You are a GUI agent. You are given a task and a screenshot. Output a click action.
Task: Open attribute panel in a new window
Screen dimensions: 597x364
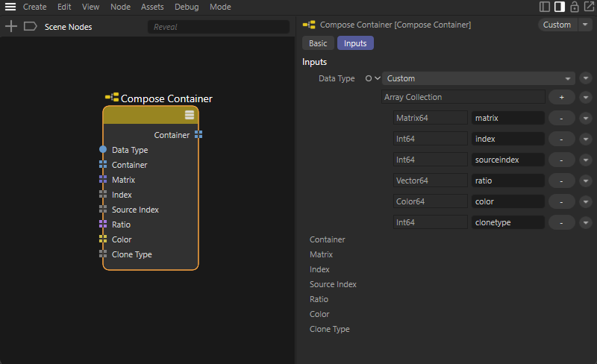pyautogui.click(x=588, y=7)
